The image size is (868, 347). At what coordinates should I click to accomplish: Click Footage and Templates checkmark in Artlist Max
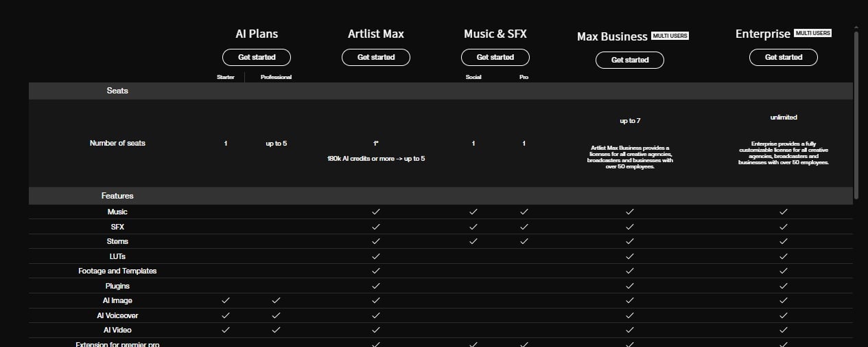click(x=376, y=271)
